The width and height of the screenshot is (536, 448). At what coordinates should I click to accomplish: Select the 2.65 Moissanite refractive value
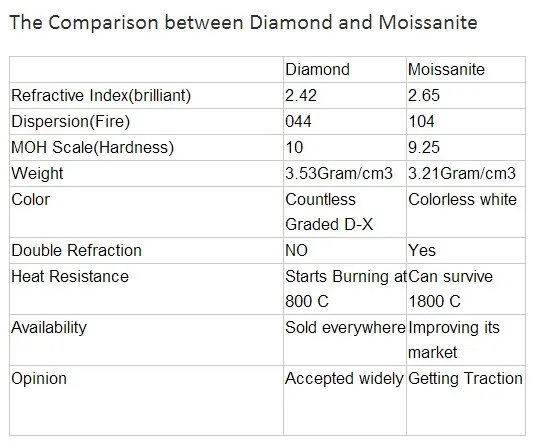coord(424,96)
